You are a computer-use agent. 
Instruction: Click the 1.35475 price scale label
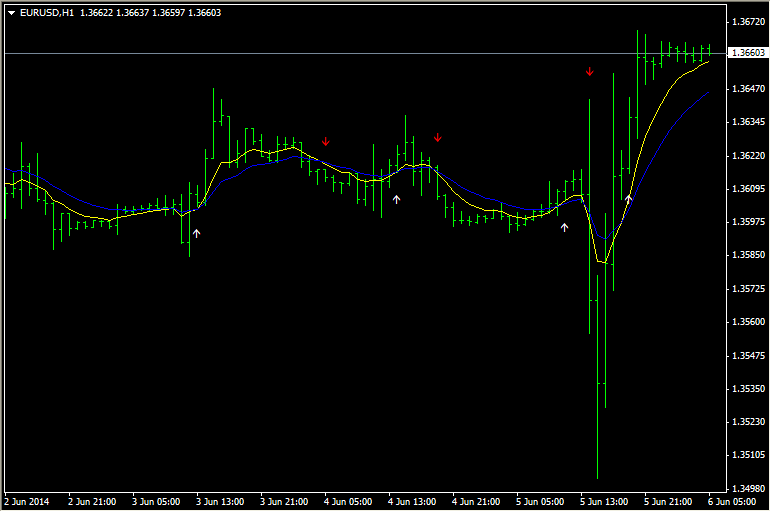click(x=749, y=356)
